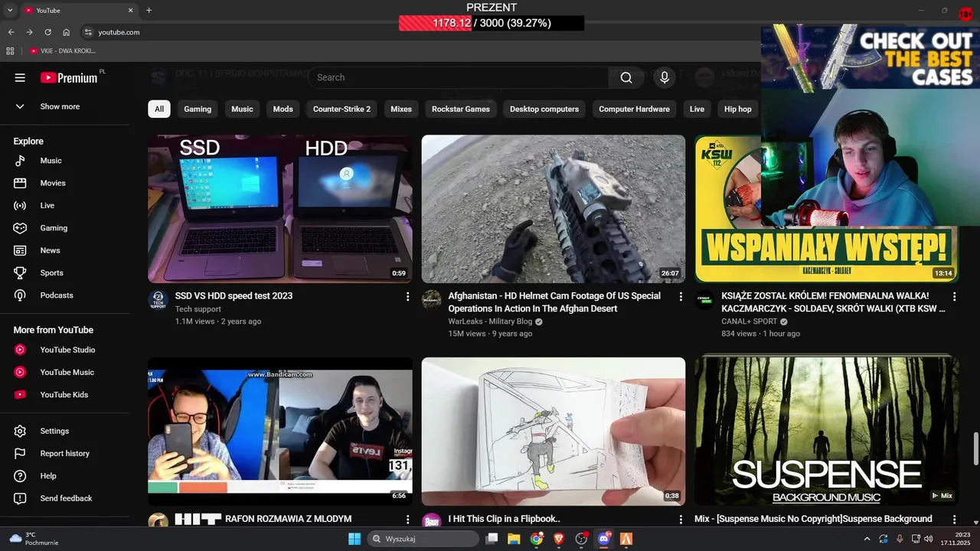This screenshot has width=980, height=551.
Task: Open WarLeaks channel avatar
Action: [431, 299]
